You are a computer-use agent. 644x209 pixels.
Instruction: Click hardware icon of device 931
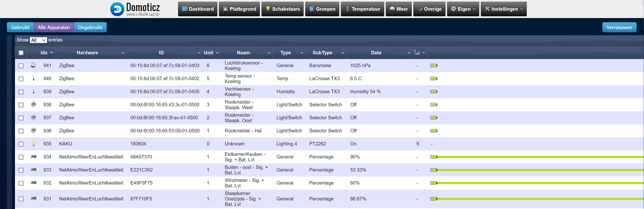click(x=34, y=198)
